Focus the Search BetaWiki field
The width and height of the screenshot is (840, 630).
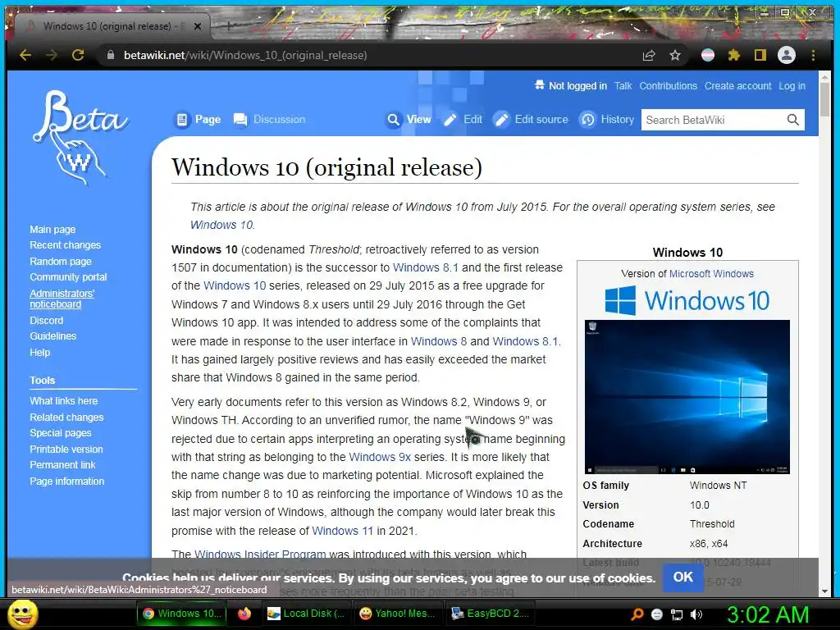[714, 120]
